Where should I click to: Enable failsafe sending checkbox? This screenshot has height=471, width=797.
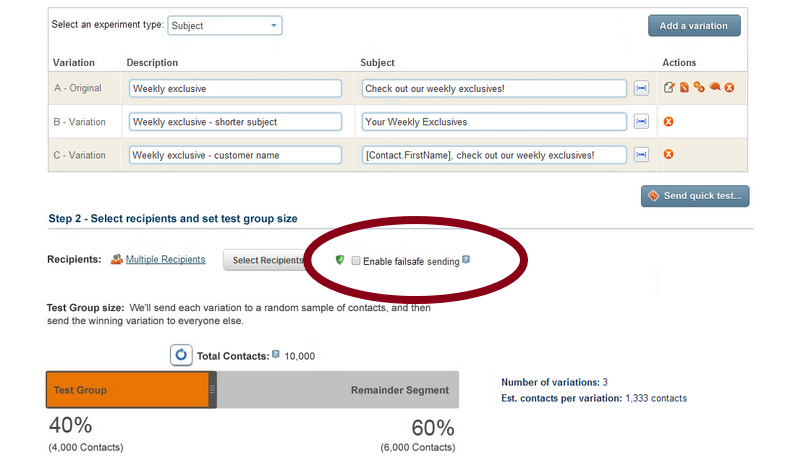click(356, 261)
